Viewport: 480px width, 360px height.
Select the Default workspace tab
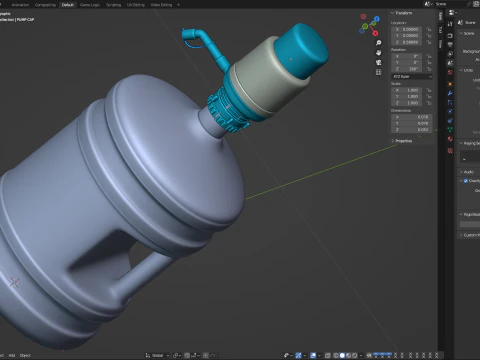click(67, 5)
